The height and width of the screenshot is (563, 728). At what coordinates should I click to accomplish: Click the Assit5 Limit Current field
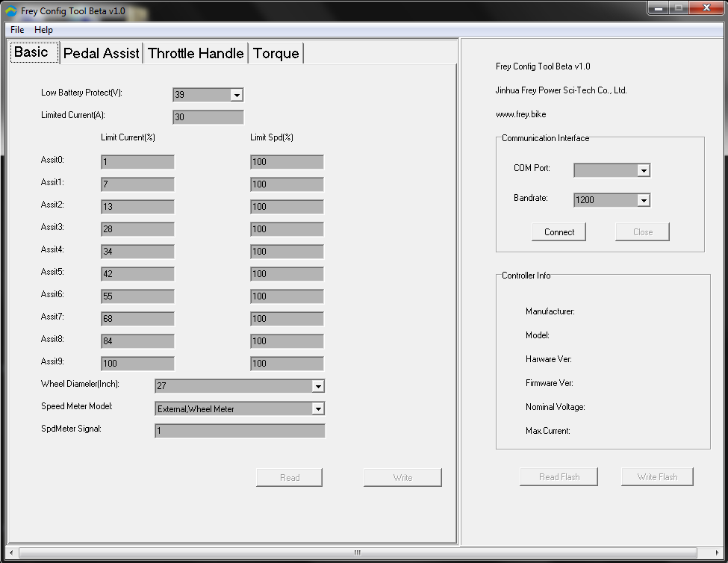[x=137, y=274]
